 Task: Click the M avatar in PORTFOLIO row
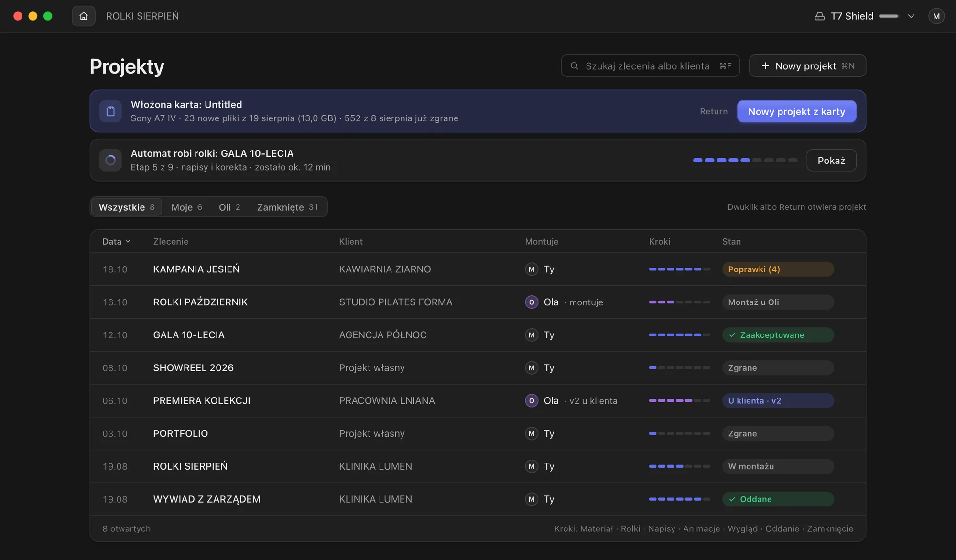pyautogui.click(x=532, y=434)
